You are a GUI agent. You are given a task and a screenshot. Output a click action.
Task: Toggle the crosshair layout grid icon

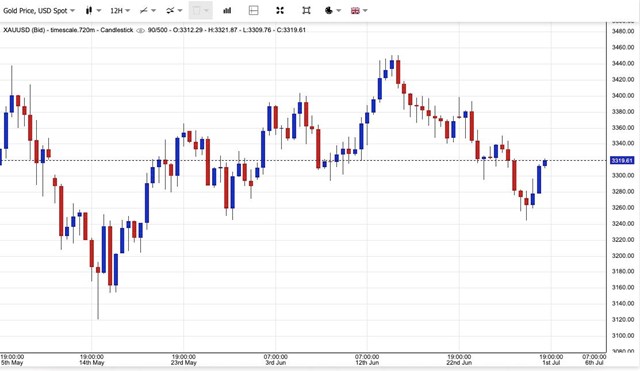pyautogui.click(x=253, y=11)
